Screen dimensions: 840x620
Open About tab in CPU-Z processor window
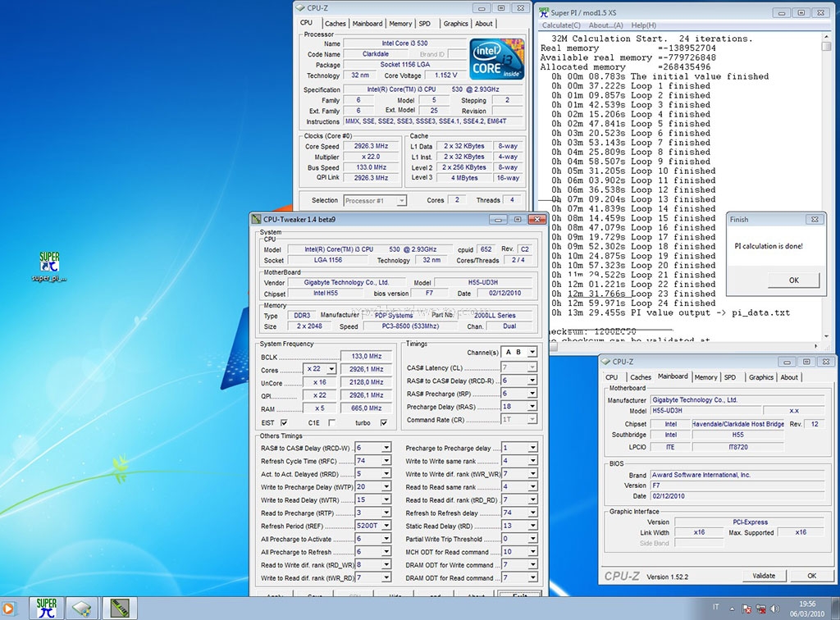click(x=484, y=24)
